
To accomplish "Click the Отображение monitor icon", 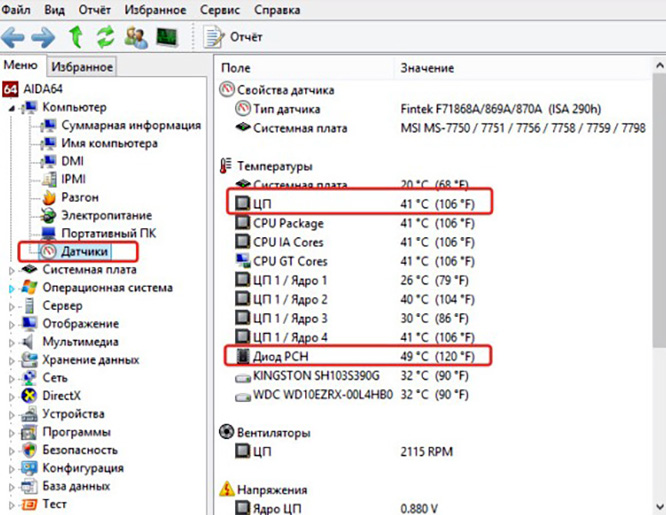I will click(29, 324).
